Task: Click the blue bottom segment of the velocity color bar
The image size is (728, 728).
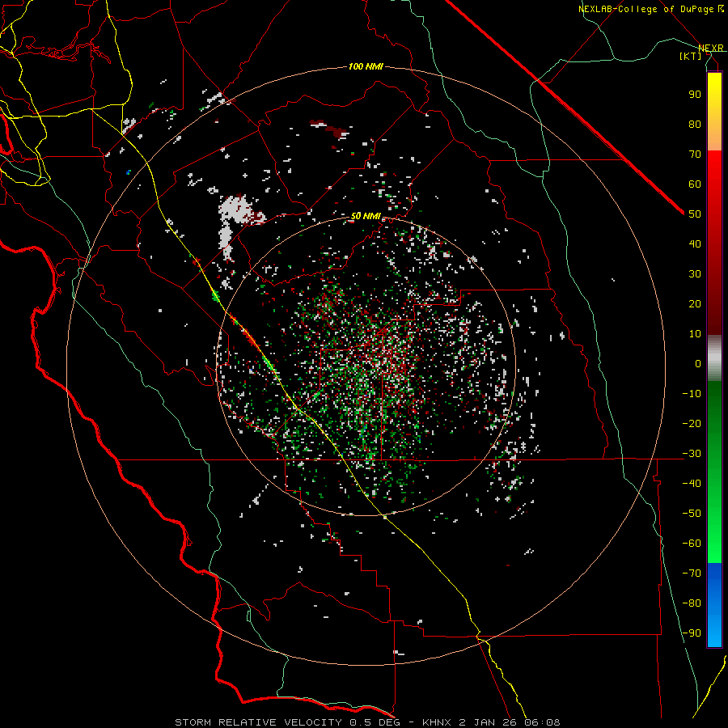Action: [714, 604]
